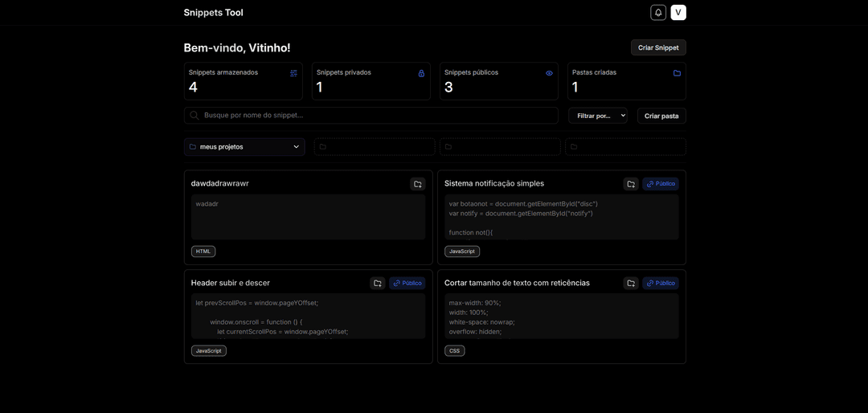
Task: Click Público badge on Cortar tamanho de texto
Action: tap(661, 284)
